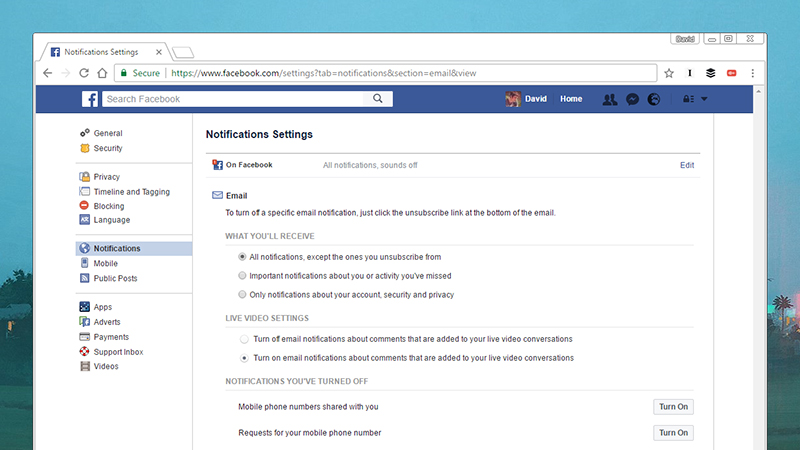Reload the page

pyautogui.click(x=84, y=73)
